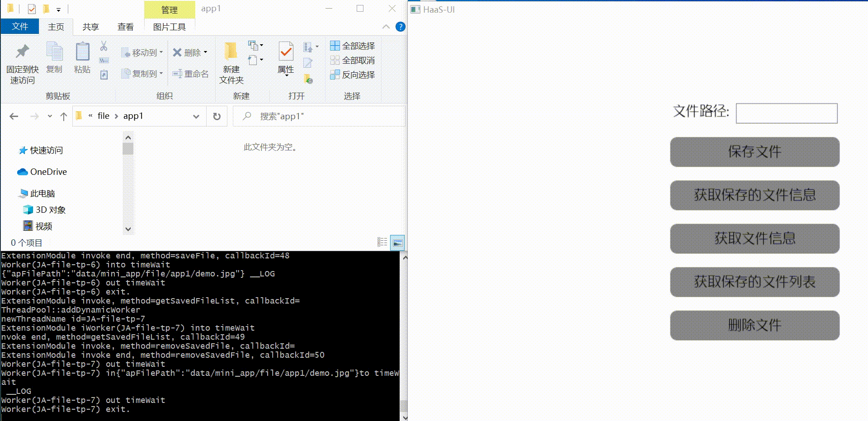Click the refresh button beside address bar
868x421 pixels.
pos(217,117)
